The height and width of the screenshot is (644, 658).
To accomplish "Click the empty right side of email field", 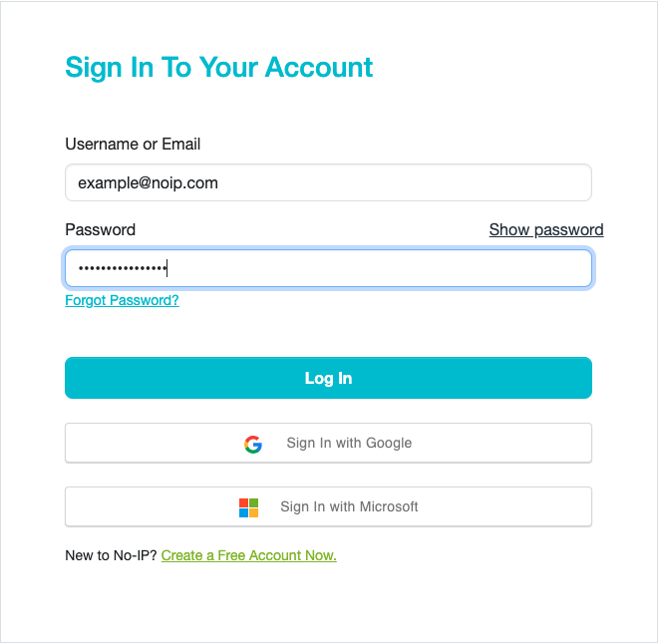I will point(479,182).
